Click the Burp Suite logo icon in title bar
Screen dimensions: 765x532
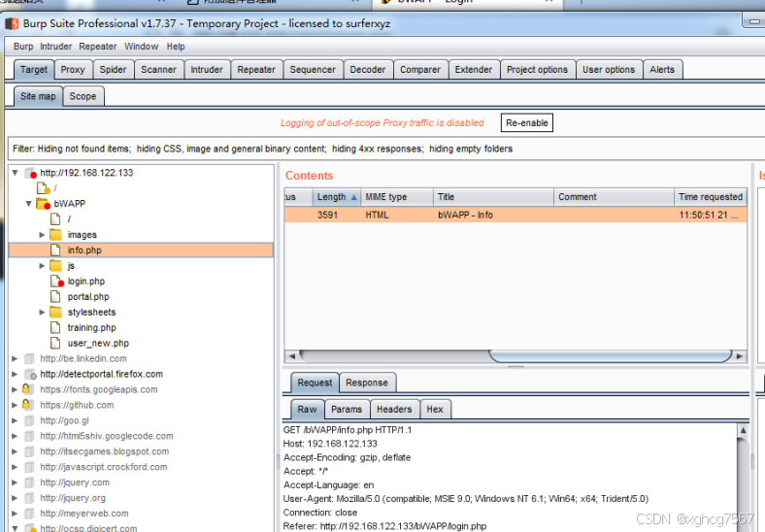pos(13,23)
